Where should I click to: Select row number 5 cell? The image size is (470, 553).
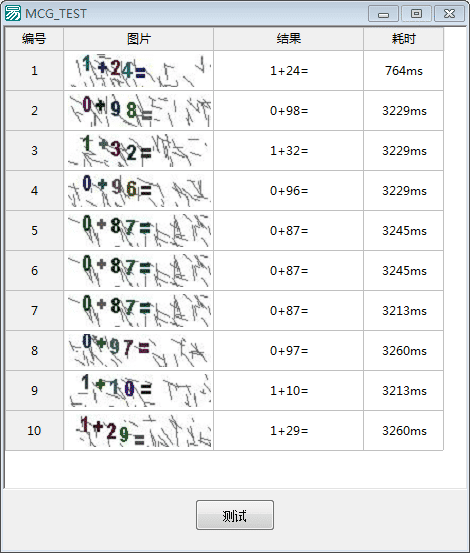34,231
